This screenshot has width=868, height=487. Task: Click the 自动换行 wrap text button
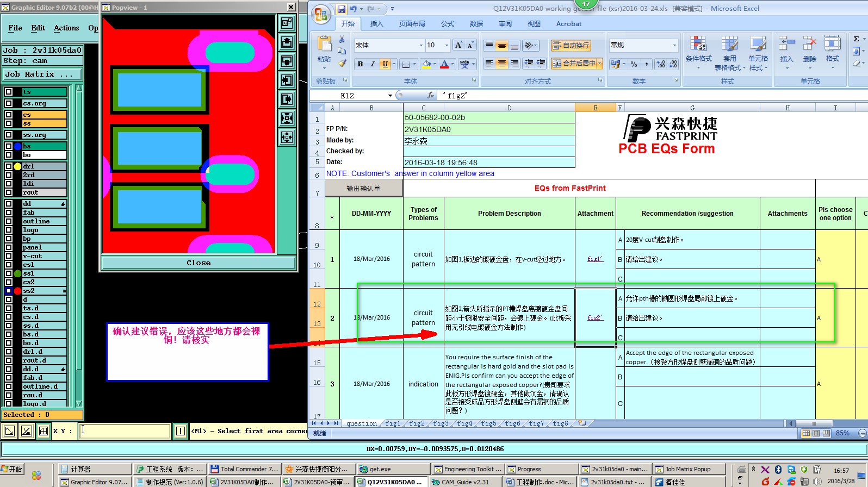(571, 45)
